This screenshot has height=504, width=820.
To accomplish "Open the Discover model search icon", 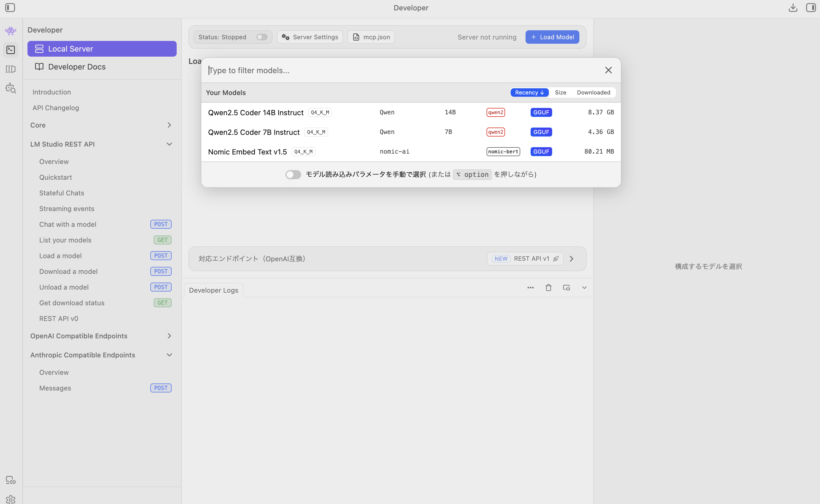I will click(x=11, y=88).
